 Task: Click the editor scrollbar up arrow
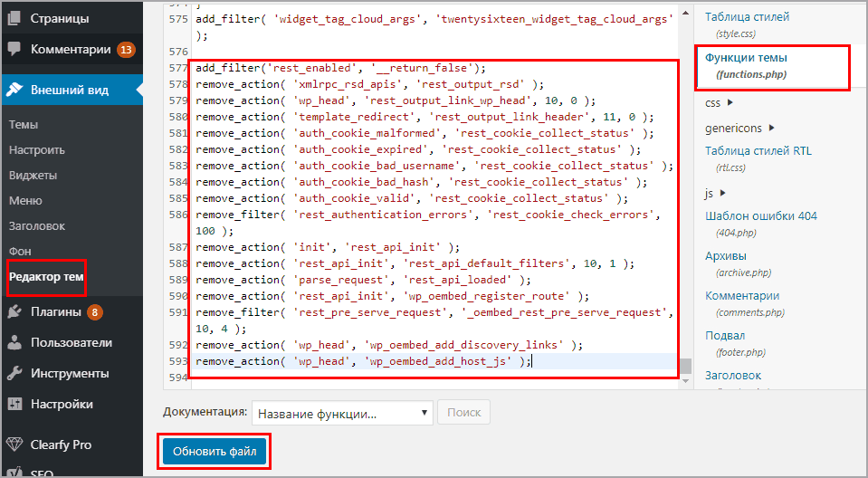[x=686, y=13]
